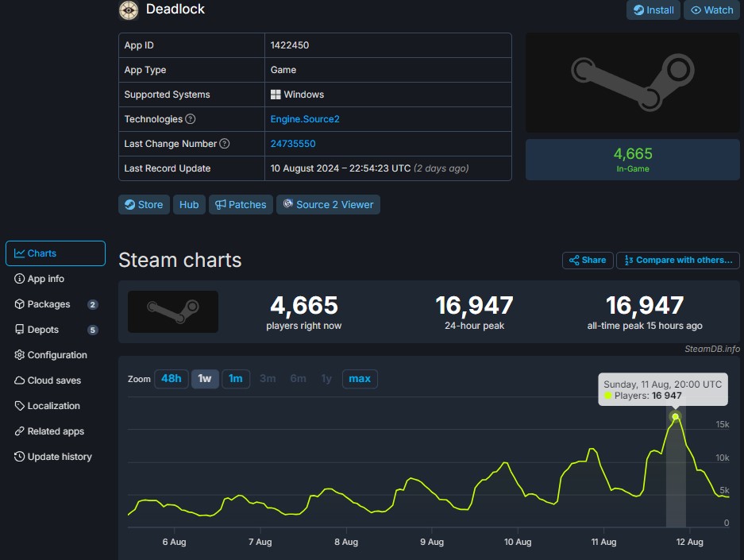Image resolution: width=744 pixels, height=560 pixels.
Task: Share the chart using Share button
Action: pos(587,260)
